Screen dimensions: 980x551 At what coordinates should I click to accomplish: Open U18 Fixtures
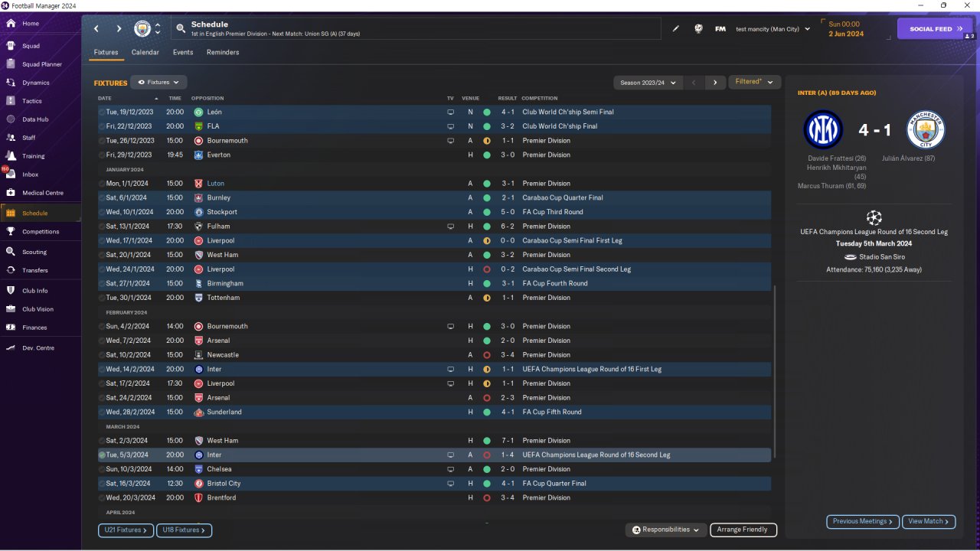(184, 530)
